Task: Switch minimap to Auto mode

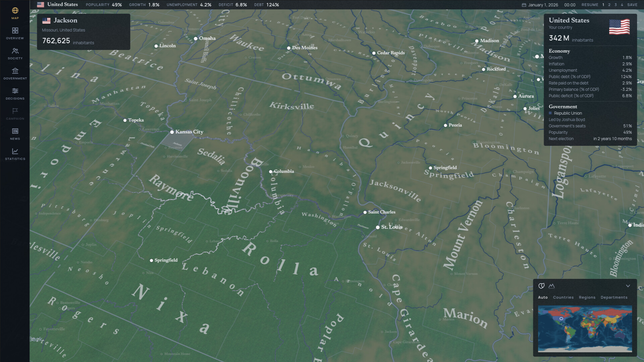Action: [543, 297]
